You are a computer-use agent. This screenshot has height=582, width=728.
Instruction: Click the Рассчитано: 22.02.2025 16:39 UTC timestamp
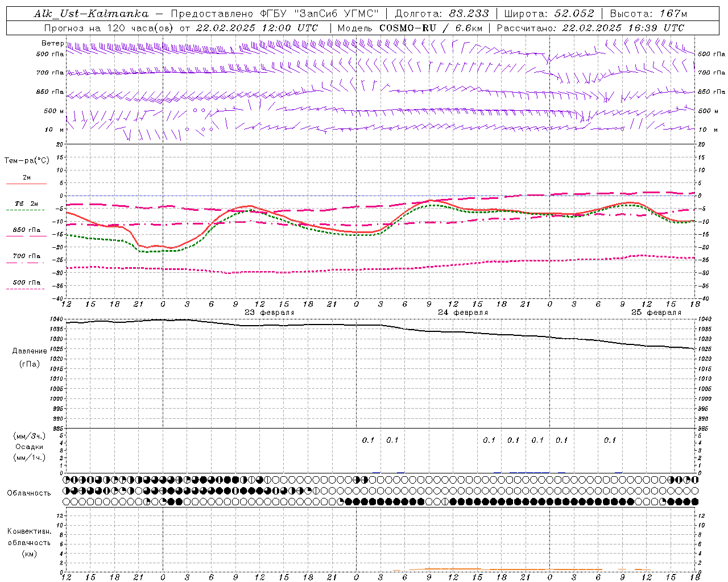pos(590,28)
